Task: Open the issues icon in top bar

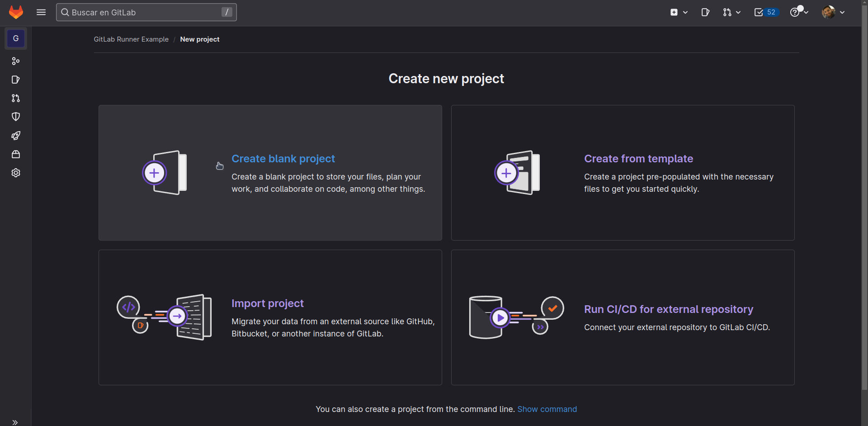Action: 705,12
